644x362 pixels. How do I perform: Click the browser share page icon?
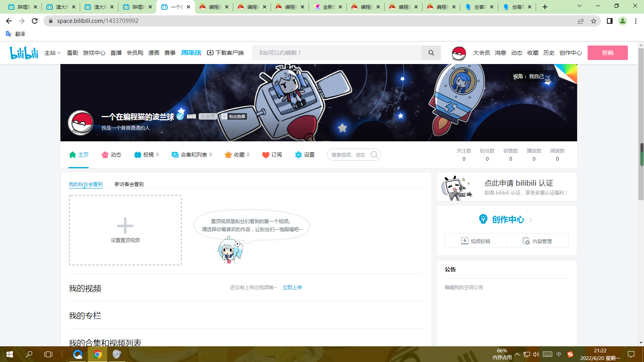point(581,21)
